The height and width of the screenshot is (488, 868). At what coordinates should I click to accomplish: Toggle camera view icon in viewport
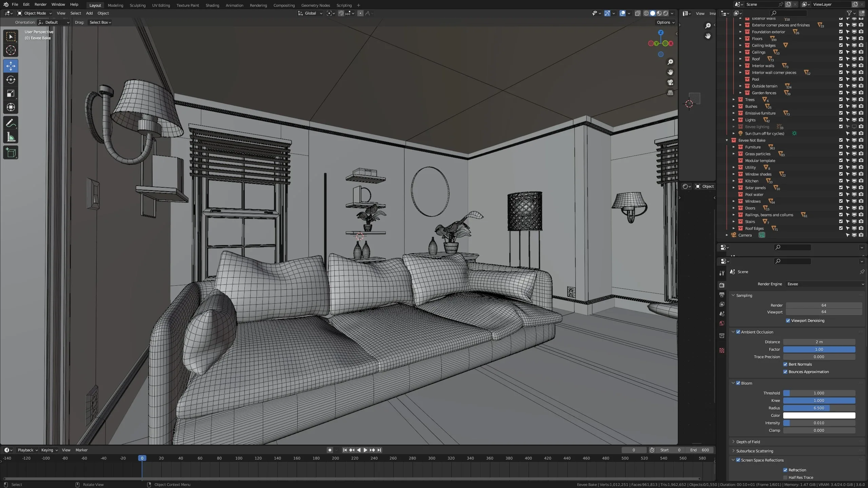pyautogui.click(x=670, y=82)
